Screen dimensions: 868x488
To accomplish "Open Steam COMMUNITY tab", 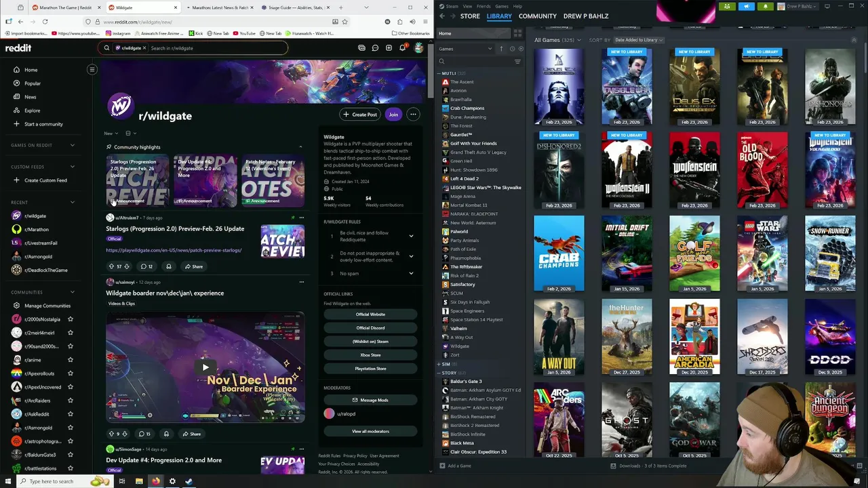I will click(538, 16).
